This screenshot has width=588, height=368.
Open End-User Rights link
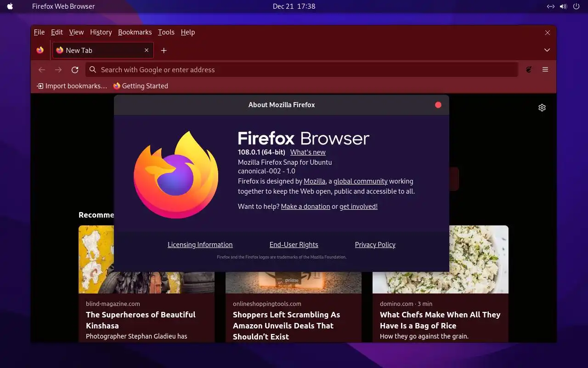click(x=294, y=245)
